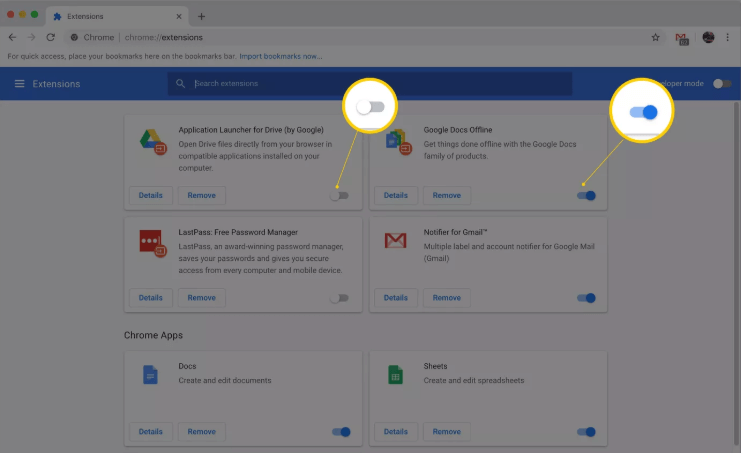Image resolution: width=741 pixels, height=453 pixels.
Task: Click the Application Launcher for Drive icon
Action: pos(153,141)
